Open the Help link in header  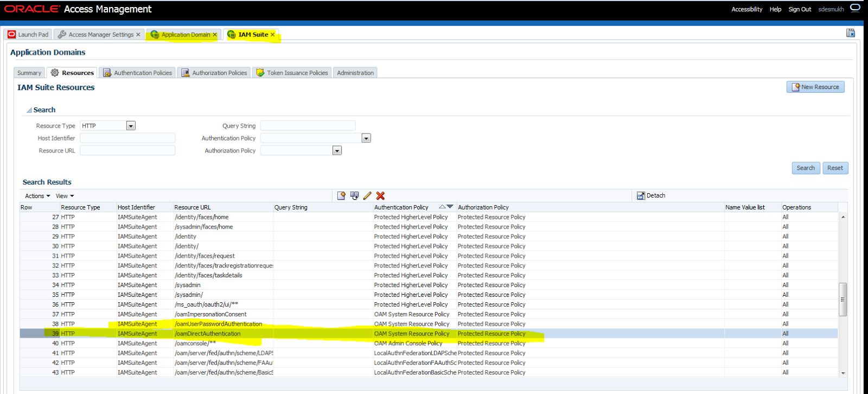[x=775, y=9]
